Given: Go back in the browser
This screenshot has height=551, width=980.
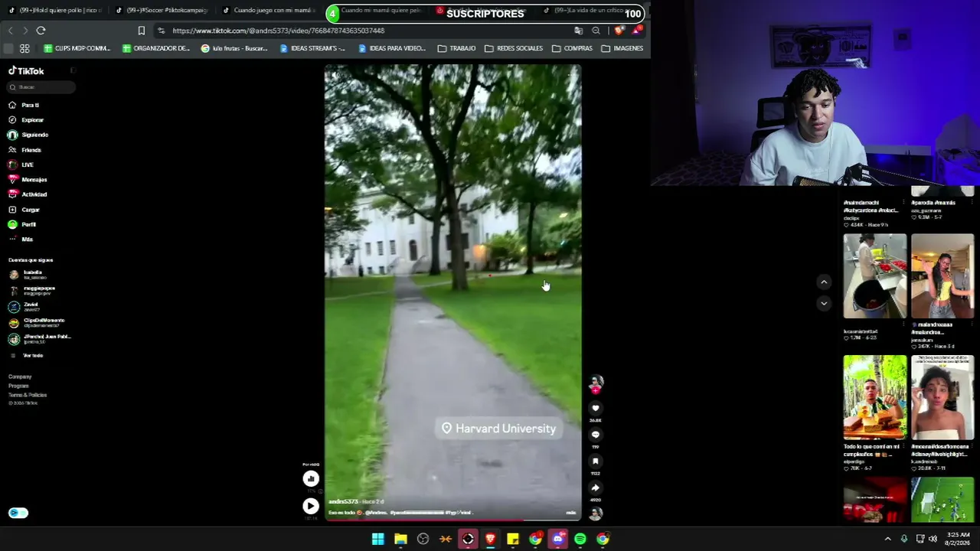Looking at the screenshot, I should (10, 31).
